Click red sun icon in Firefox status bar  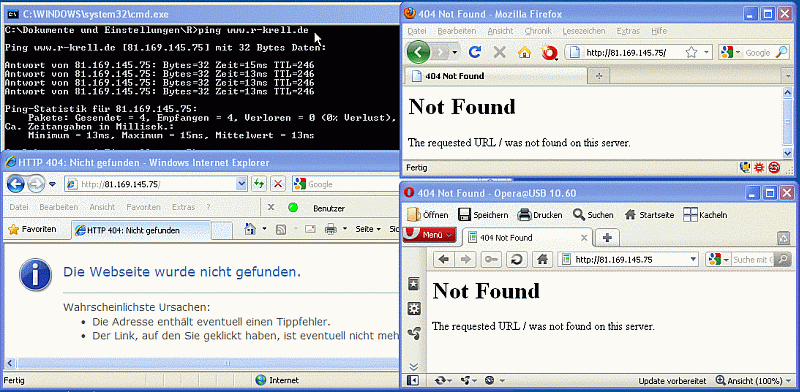(x=760, y=167)
